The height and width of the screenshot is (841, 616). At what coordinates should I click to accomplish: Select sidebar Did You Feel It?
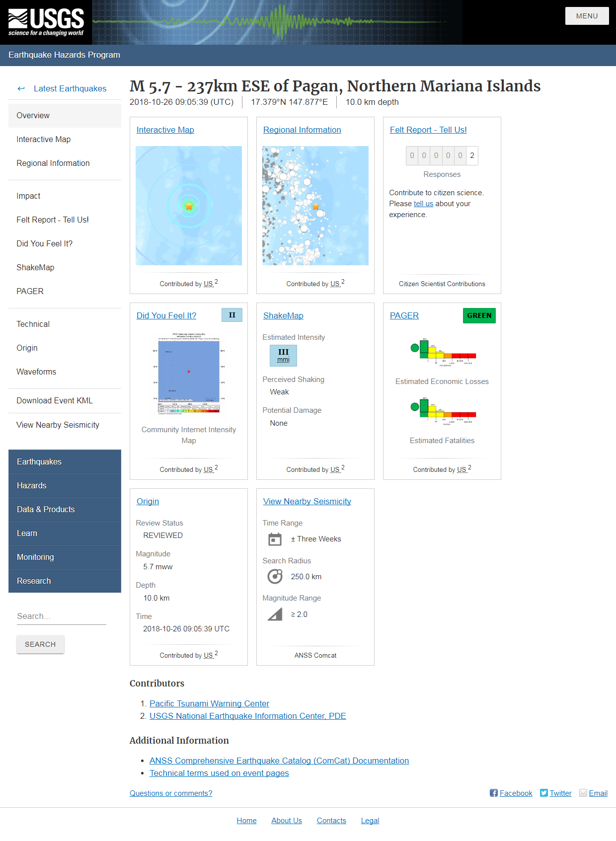pos(65,243)
